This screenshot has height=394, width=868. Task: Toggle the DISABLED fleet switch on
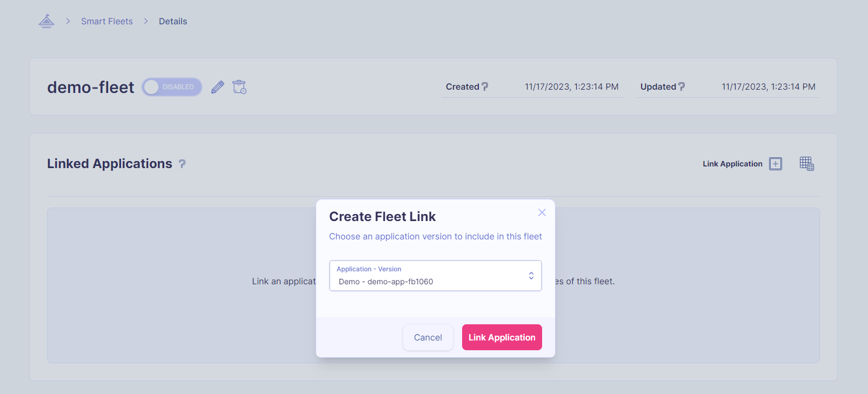point(172,87)
